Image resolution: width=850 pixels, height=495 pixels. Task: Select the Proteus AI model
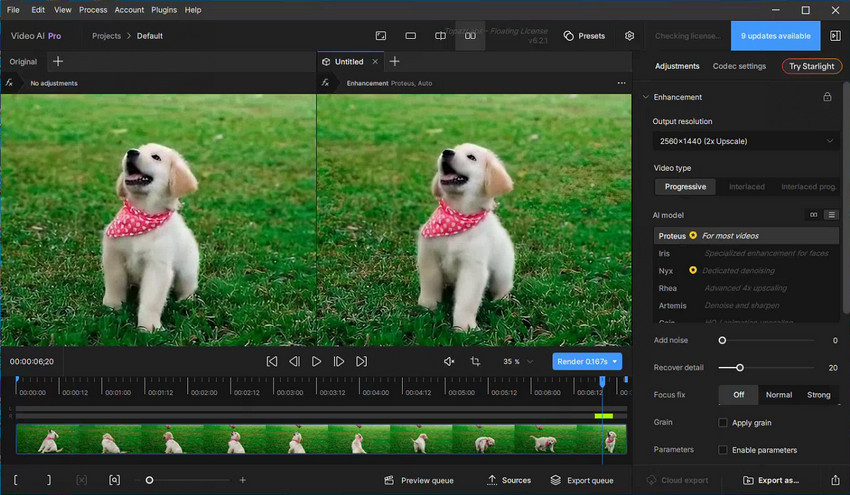click(746, 236)
